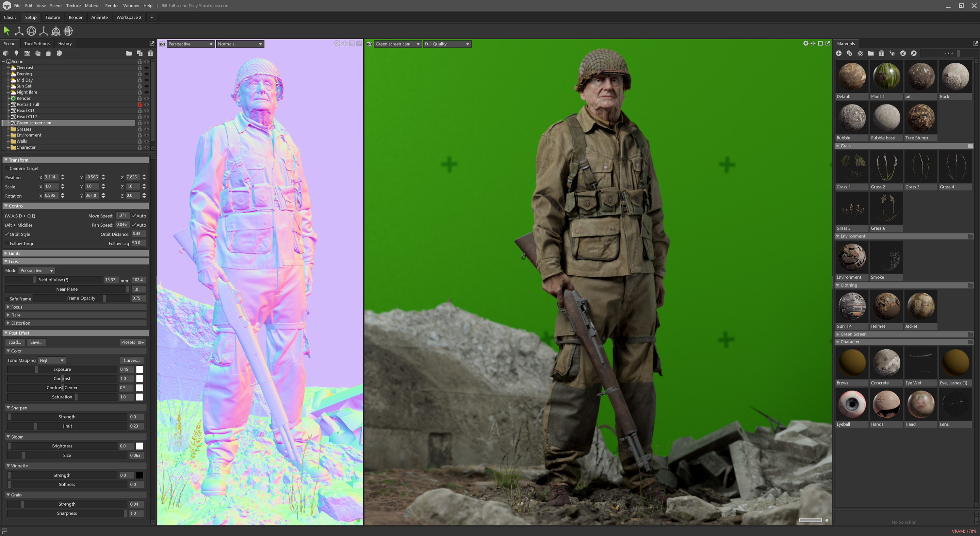980x536 pixels.
Task: Toggle visibility of the Overcast light
Action: point(146,68)
